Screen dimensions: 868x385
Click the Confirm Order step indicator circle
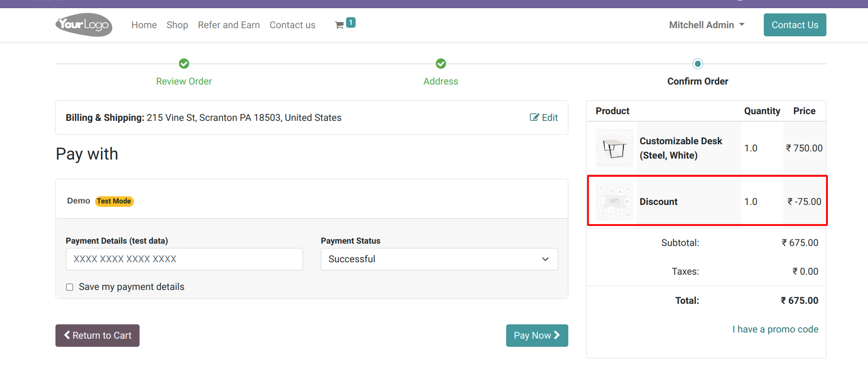point(698,64)
